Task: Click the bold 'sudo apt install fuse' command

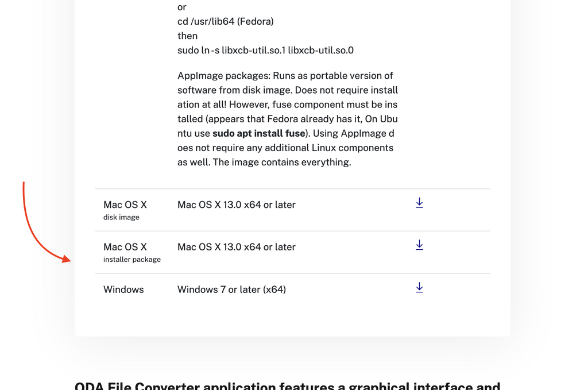Action: coord(259,133)
